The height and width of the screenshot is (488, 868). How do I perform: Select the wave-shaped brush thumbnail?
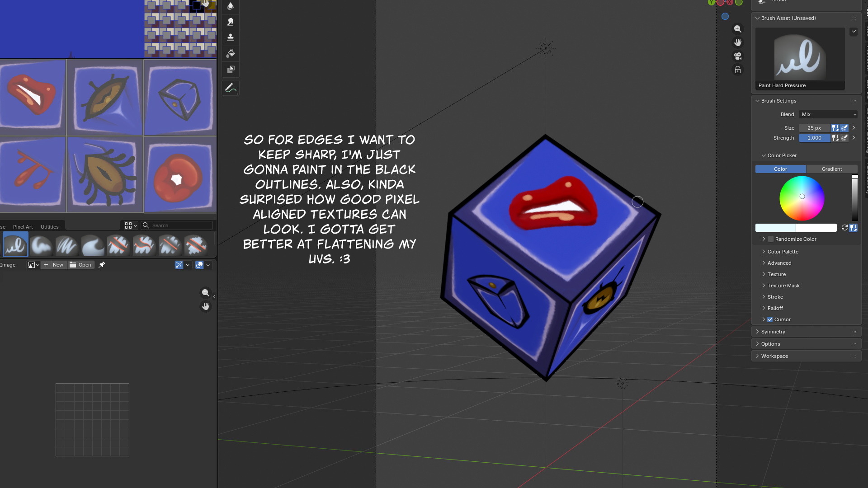point(93,244)
